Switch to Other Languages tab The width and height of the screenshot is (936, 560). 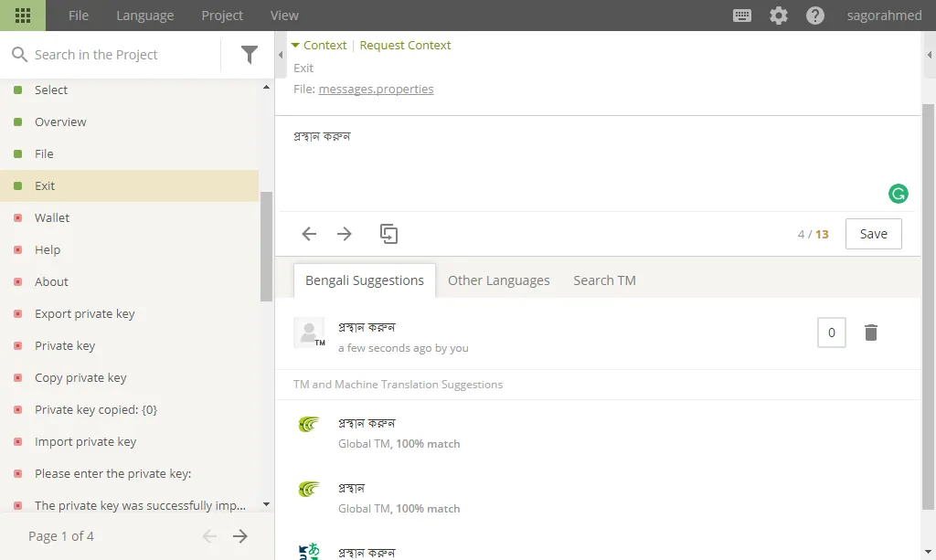click(x=499, y=280)
